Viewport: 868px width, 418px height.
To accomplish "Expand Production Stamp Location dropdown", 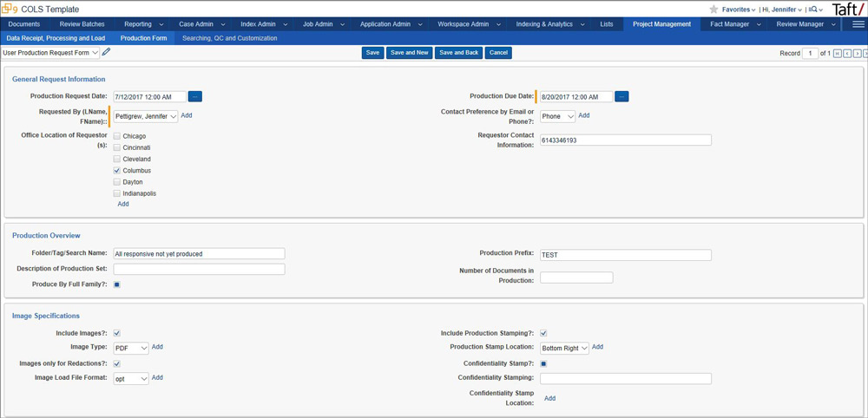I will [564, 348].
